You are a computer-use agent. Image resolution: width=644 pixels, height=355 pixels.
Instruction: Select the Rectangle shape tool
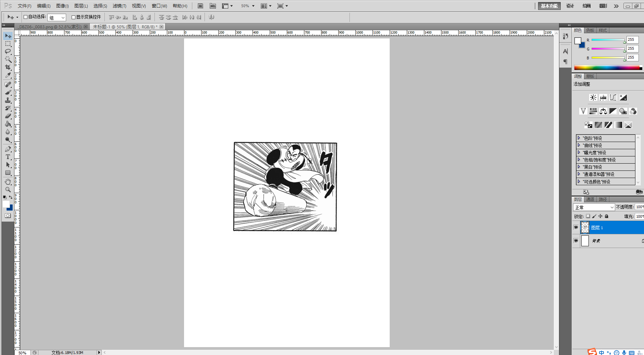[8, 173]
